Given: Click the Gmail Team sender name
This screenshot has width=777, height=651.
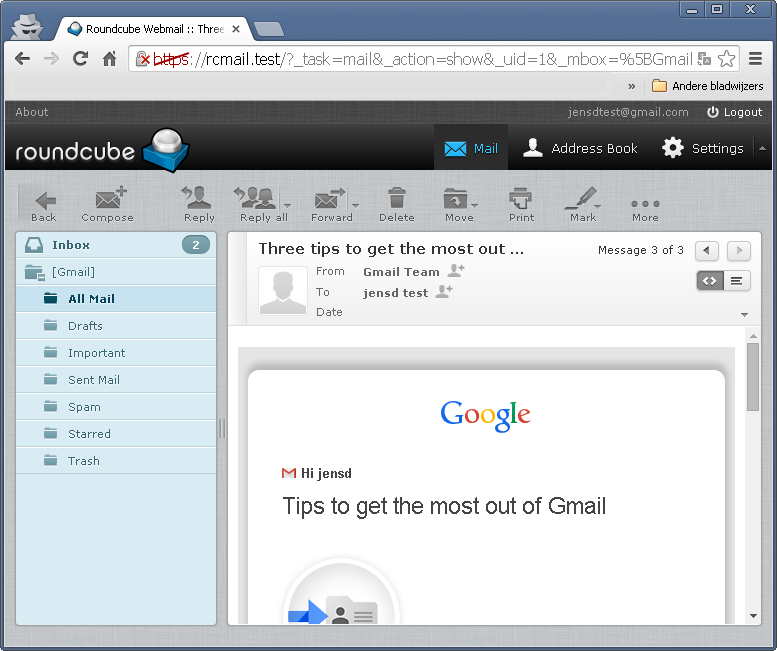Looking at the screenshot, I should [401, 272].
